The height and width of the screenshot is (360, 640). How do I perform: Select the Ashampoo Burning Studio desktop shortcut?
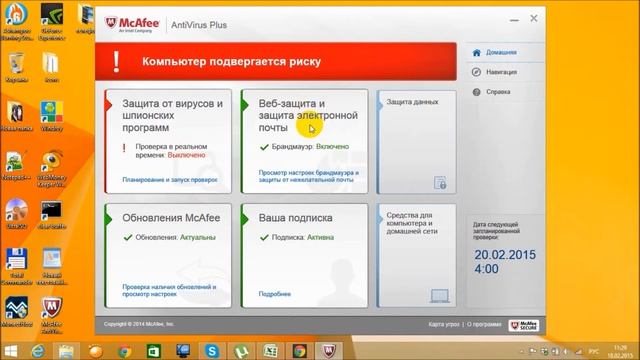pos(17,22)
